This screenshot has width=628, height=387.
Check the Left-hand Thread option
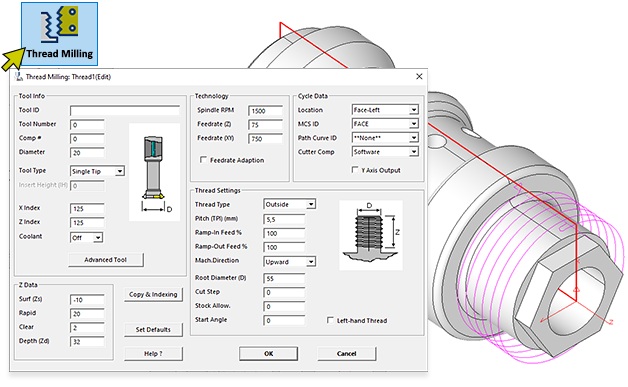[x=330, y=320]
